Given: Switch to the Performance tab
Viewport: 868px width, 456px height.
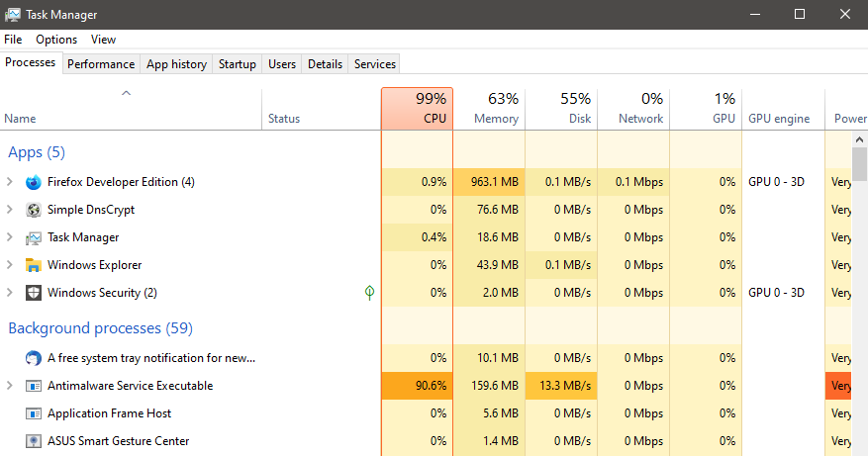Looking at the screenshot, I should 101,64.
